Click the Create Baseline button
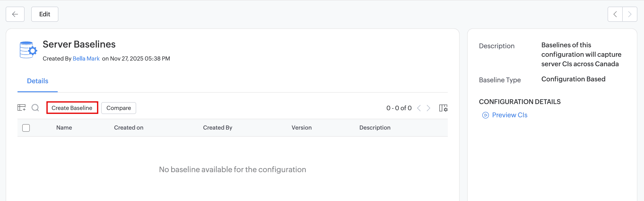The width and height of the screenshot is (644, 201). [72, 108]
